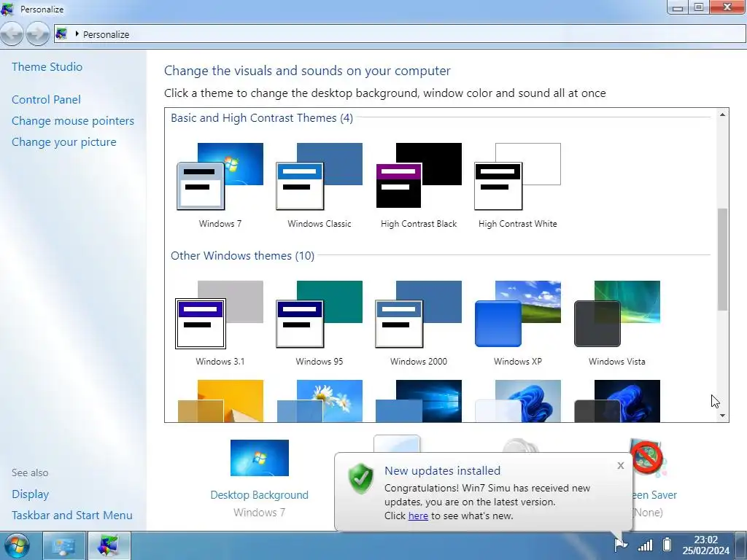The width and height of the screenshot is (747, 560).
Task: Open Theme Studio
Action: [47, 66]
